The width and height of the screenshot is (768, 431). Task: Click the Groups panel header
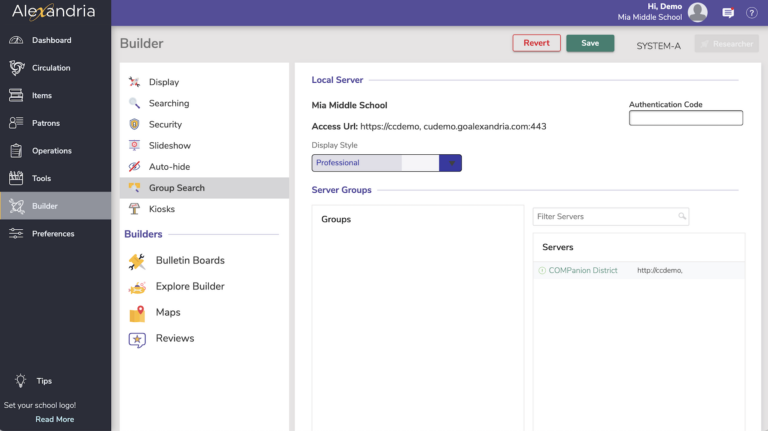click(x=336, y=219)
